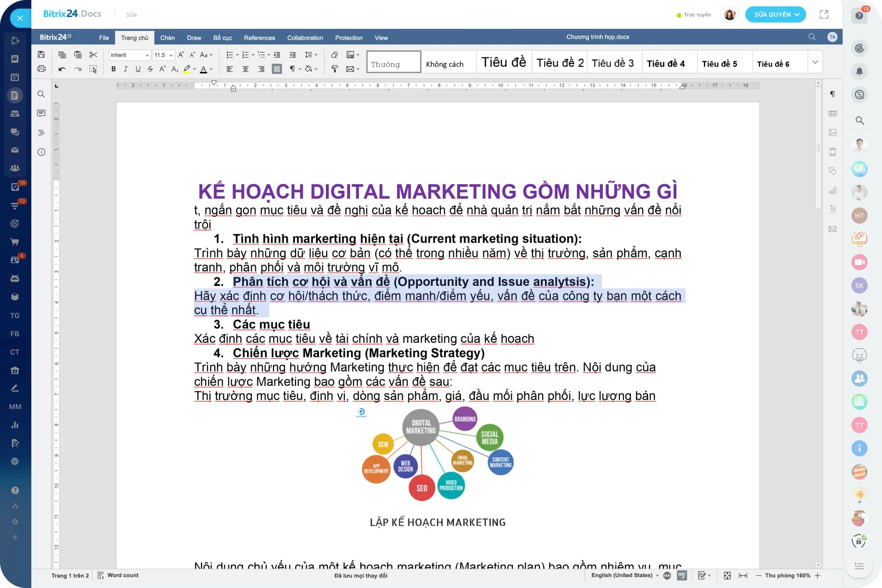Open the Comments panel icon
This screenshot has width=882, height=588.
click(x=41, y=114)
